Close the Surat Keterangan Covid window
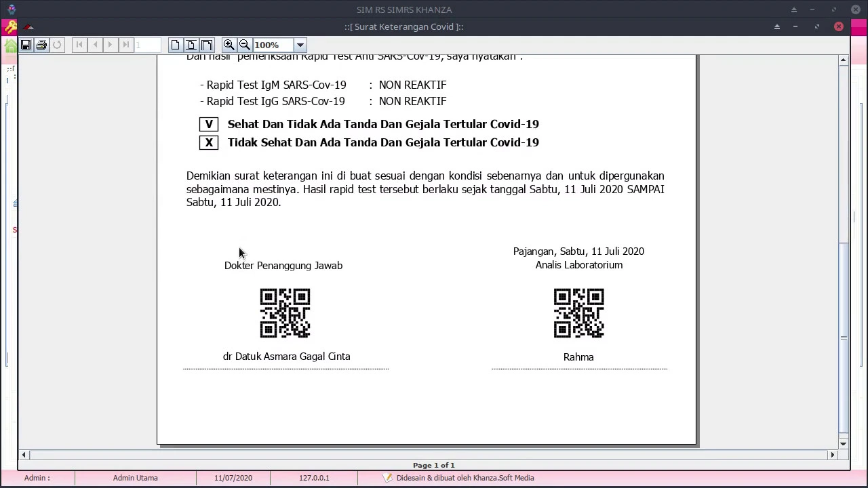This screenshot has width=868, height=488. [x=839, y=26]
